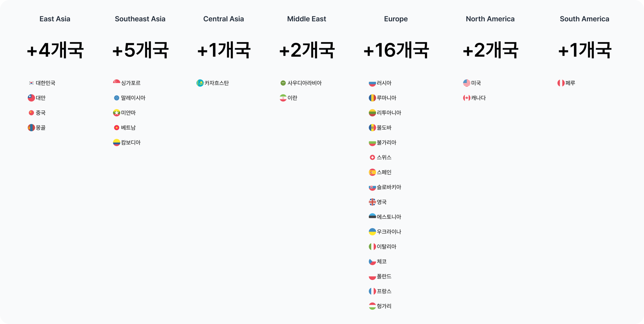The height and width of the screenshot is (324, 644).
Task: Click the Ukraine flag icon
Action: (372, 232)
